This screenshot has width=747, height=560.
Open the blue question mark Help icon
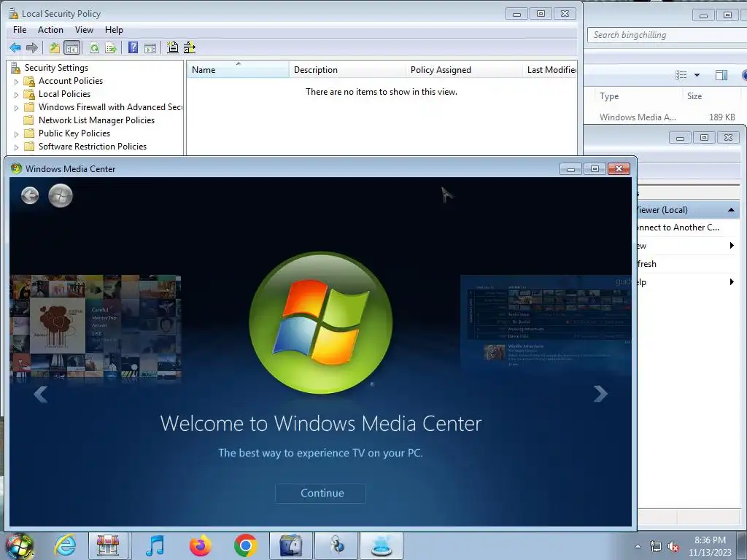pyautogui.click(x=133, y=47)
